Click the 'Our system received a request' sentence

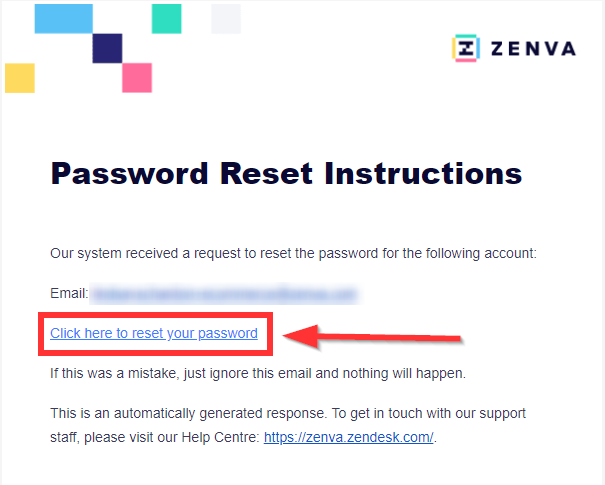(293, 253)
